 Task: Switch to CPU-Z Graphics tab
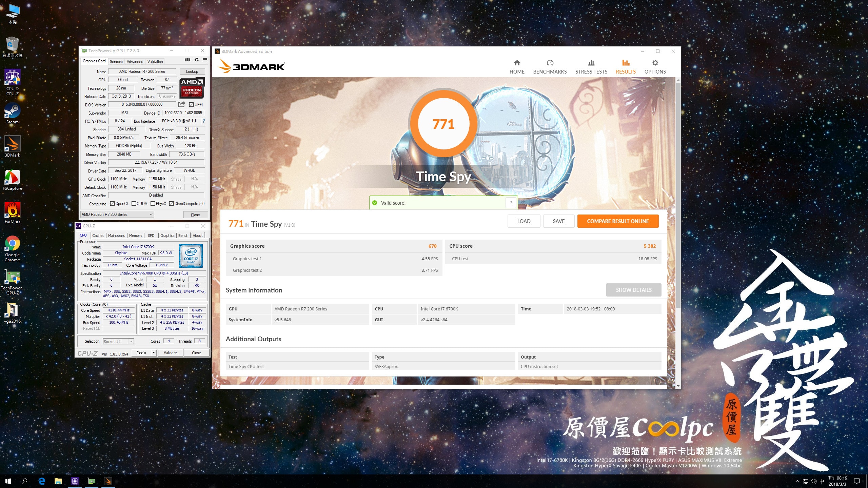click(167, 236)
